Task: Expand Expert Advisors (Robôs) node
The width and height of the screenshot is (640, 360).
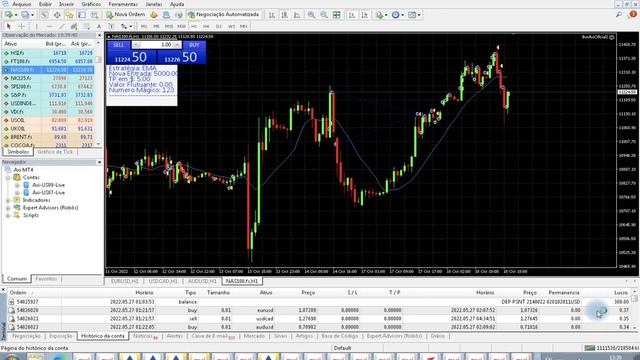Action: coord(8,208)
